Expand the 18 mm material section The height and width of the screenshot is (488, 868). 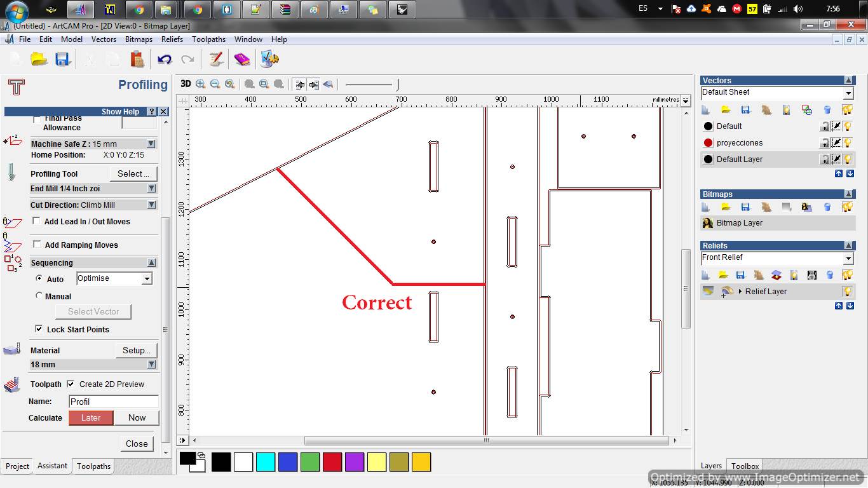[151, 364]
